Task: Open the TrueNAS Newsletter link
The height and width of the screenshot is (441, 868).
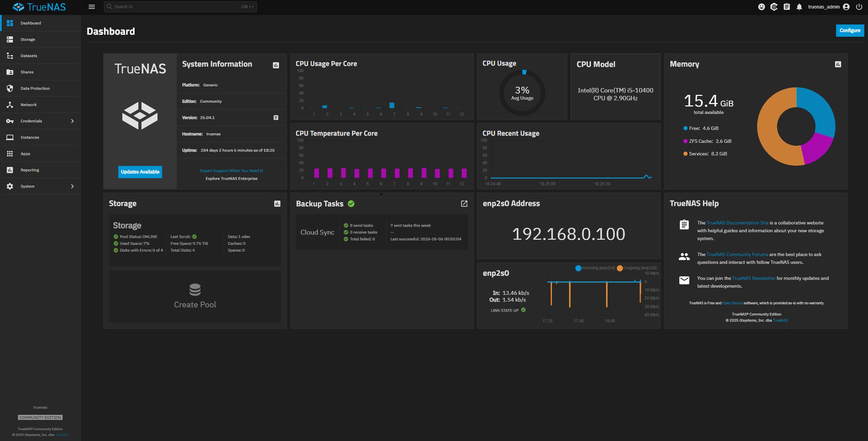Action: click(753, 278)
